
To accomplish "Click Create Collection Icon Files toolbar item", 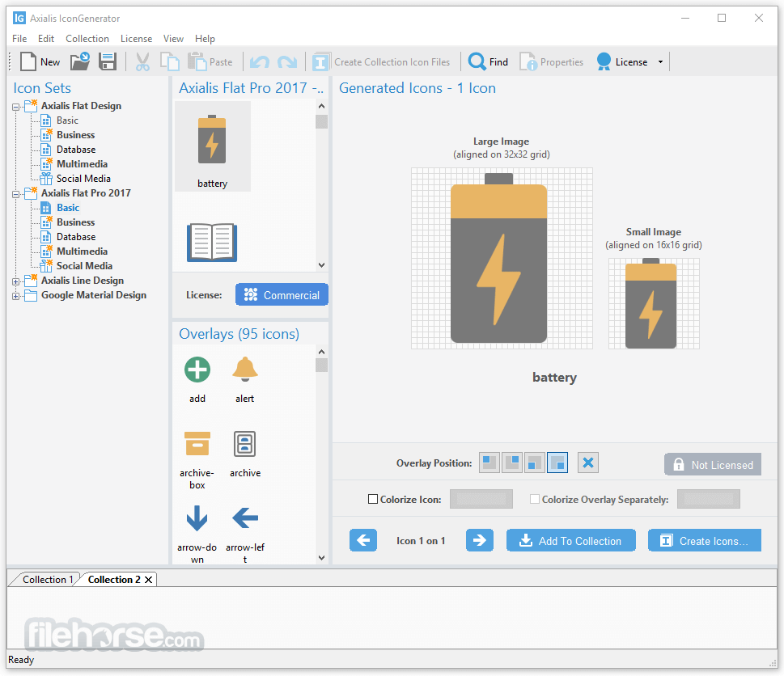I will (x=381, y=62).
